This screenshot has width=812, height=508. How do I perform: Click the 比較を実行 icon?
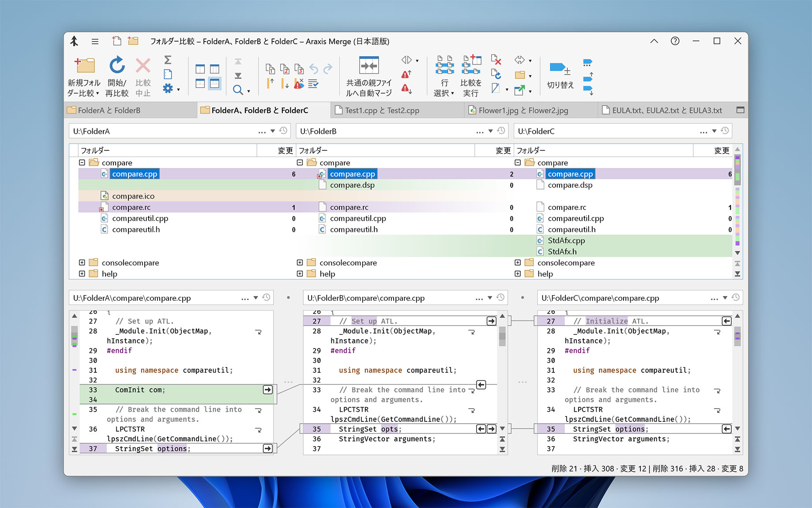coord(471,65)
